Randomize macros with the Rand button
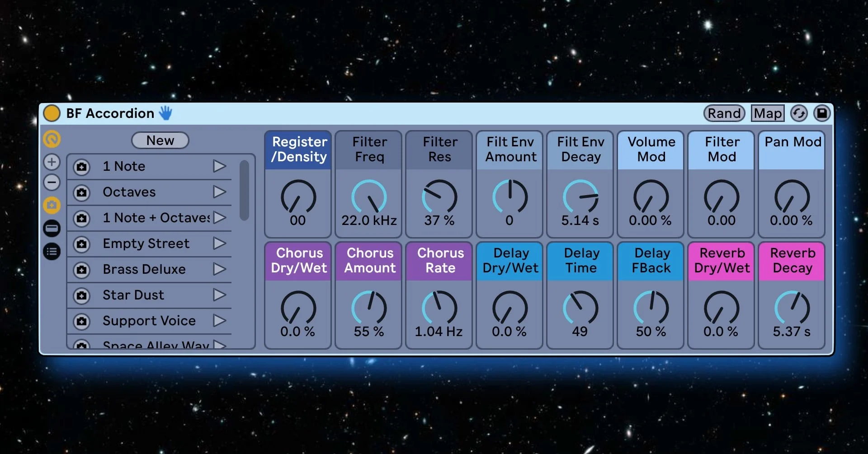The height and width of the screenshot is (454, 868). 724,113
